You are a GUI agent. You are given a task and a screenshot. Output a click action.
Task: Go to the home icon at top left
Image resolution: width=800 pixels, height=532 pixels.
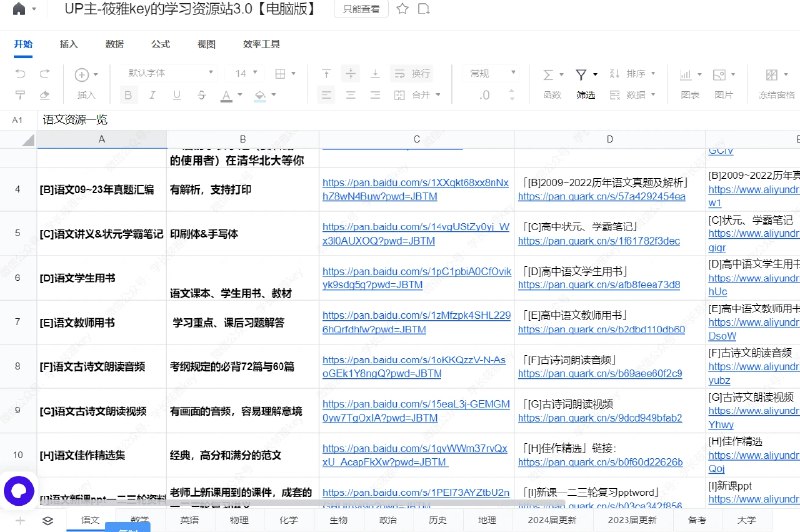coord(19,9)
